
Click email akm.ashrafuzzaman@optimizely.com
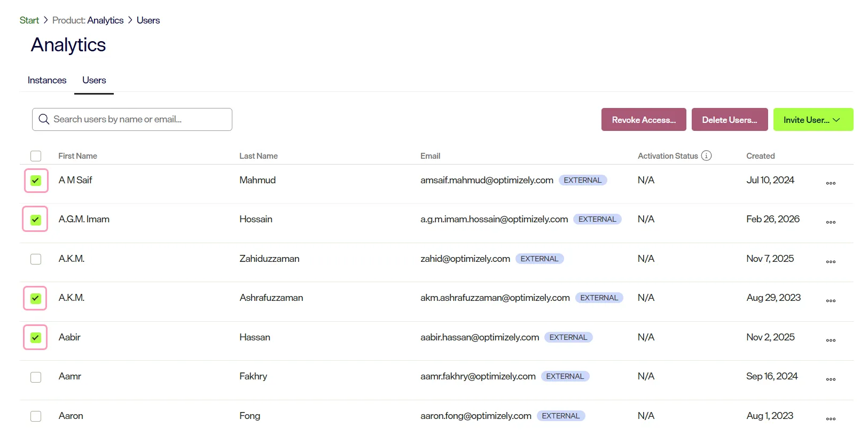495,298
